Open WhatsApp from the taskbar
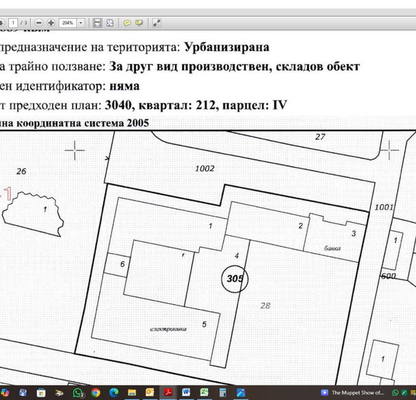This screenshot has width=416, height=400. (77, 393)
